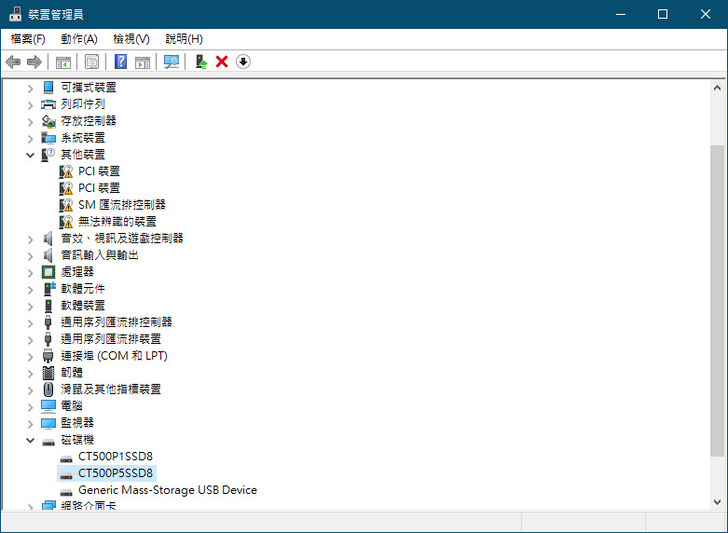The width and height of the screenshot is (728, 533).
Task: Expand the 處理器 node
Action: pos(30,273)
